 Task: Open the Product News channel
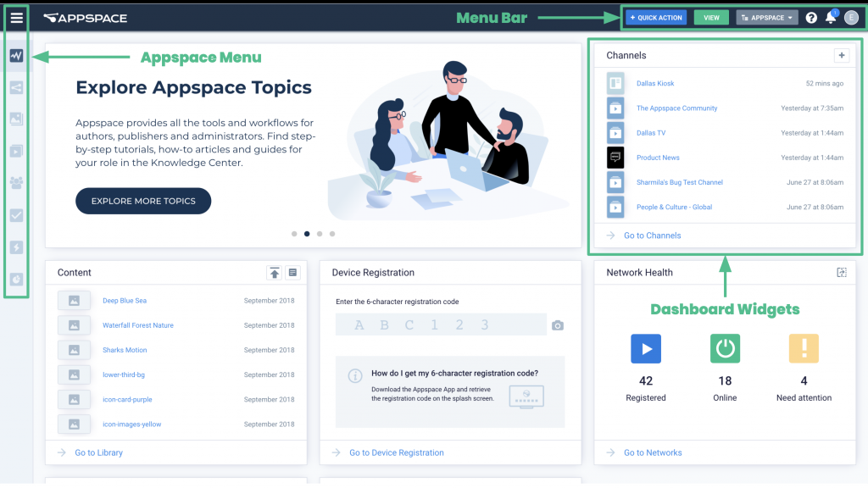tap(658, 158)
